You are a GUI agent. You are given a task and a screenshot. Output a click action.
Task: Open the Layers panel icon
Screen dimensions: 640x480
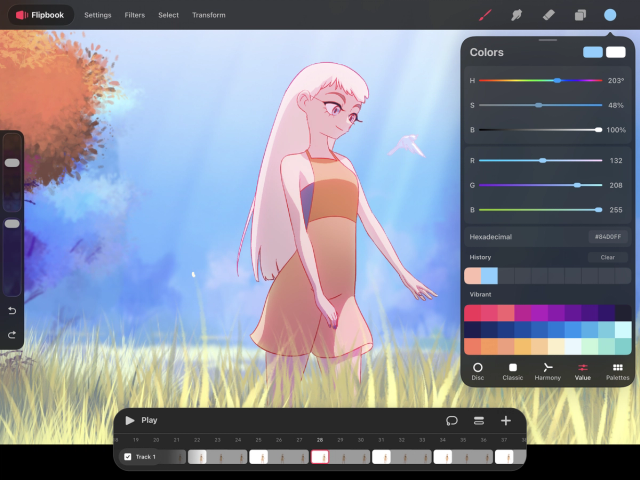(x=580, y=15)
